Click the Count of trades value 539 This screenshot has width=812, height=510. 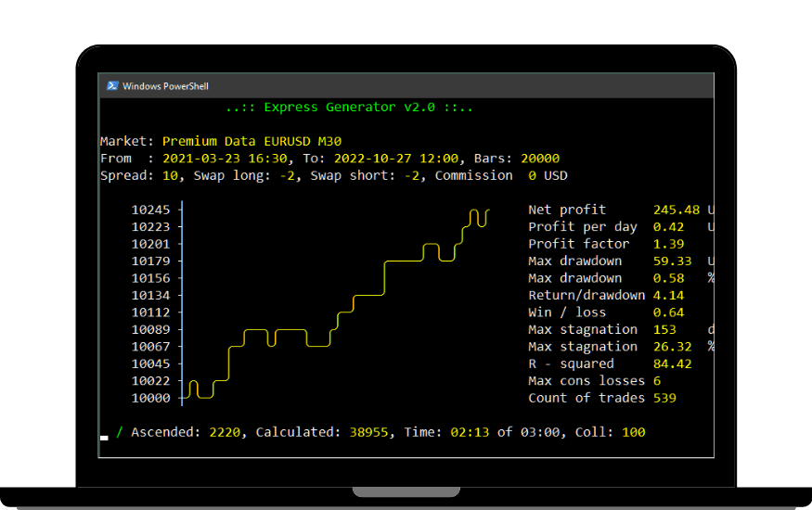point(664,398)
